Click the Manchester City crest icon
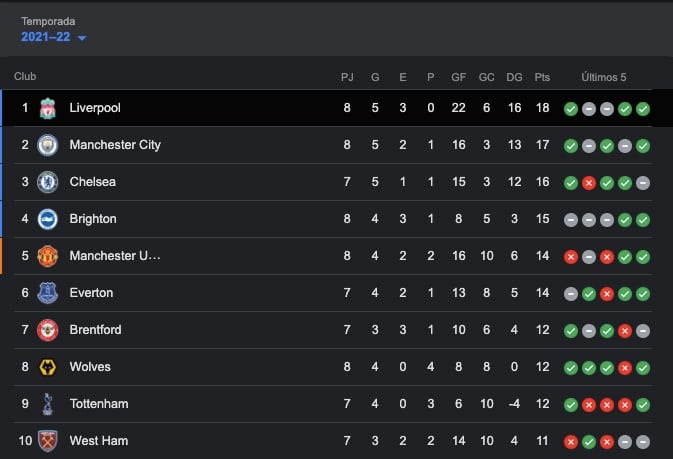Viewport: 673px width, 459px height. [x=47, y=145]
